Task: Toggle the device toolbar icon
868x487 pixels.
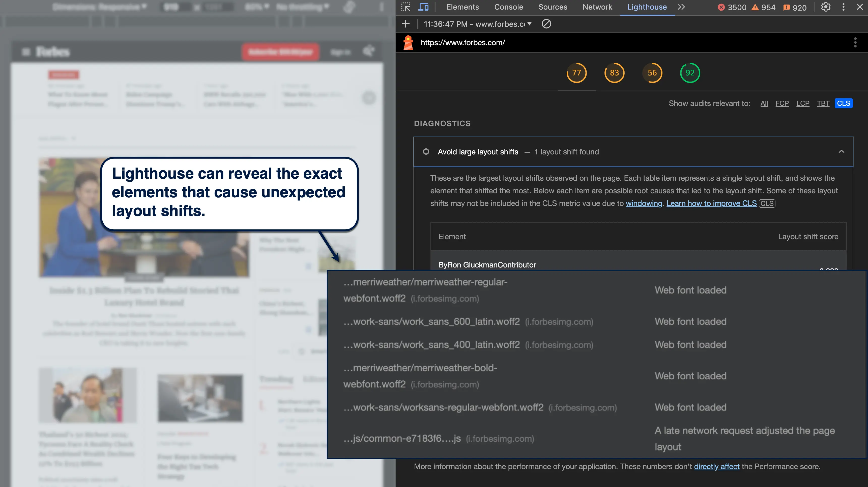Action: tap(423, 7)
